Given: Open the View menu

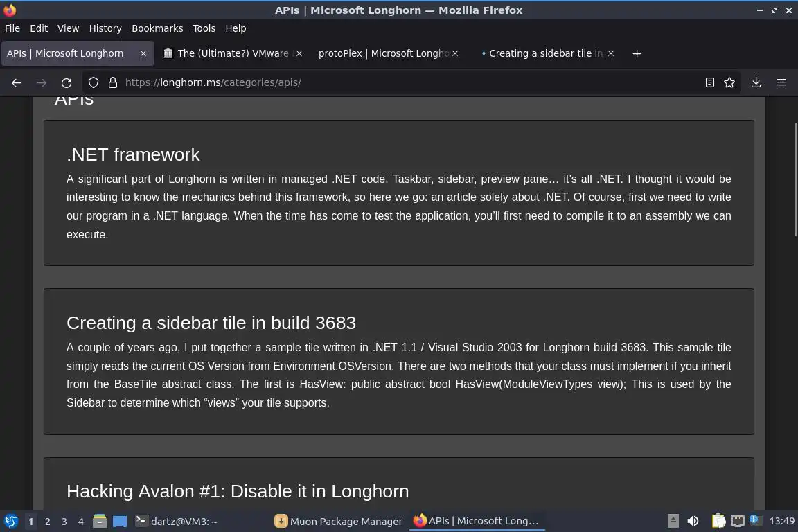Looking at the screenshot, I should tap(68, 28).
